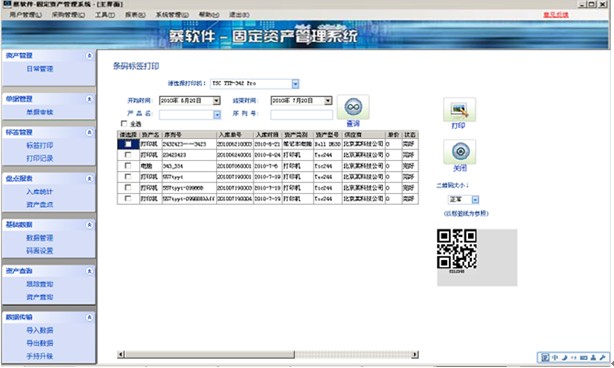The height and width of the screenshot is (368, 614).
Task: Click the 供应商 column header
Action: [x=364, y=135]
